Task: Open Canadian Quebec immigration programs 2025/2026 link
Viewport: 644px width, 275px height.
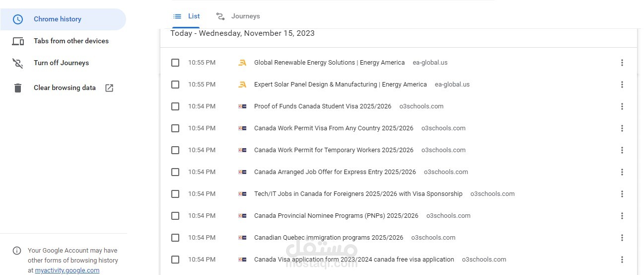Action: pyautogui.click(x=329, y=238)
